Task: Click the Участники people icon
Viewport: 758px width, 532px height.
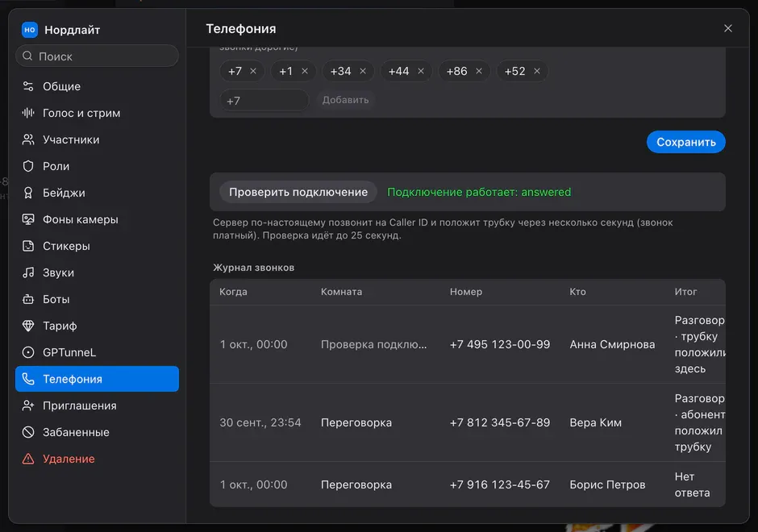Action: [x=28, y=139]
